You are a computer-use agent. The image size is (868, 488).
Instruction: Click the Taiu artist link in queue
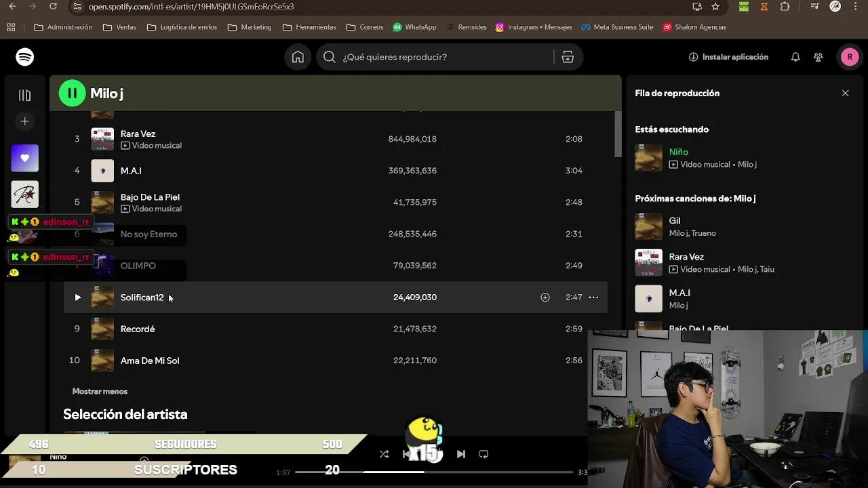point(767,269)
